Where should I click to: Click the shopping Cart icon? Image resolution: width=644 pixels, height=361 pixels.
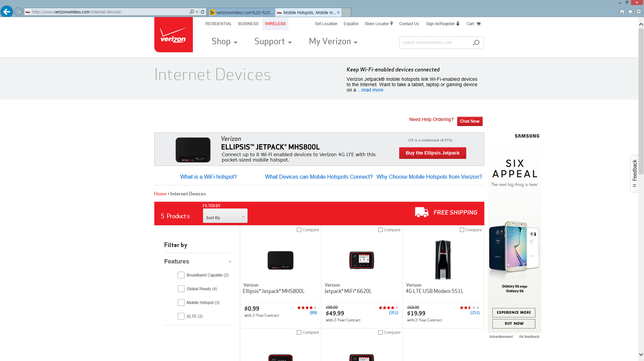click(479, 24)
